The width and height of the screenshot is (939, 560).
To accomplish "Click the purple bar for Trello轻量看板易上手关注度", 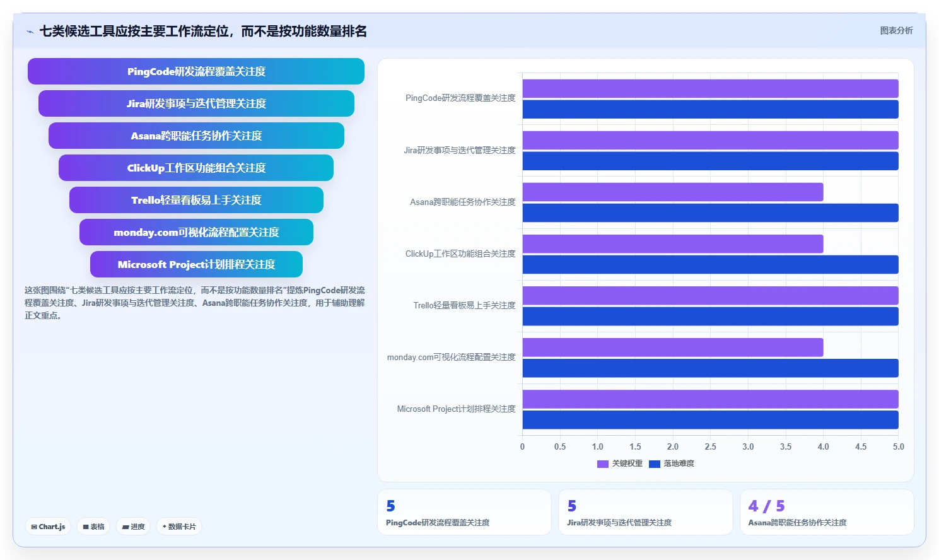I will pyautogui.click(x=710, y=295).
